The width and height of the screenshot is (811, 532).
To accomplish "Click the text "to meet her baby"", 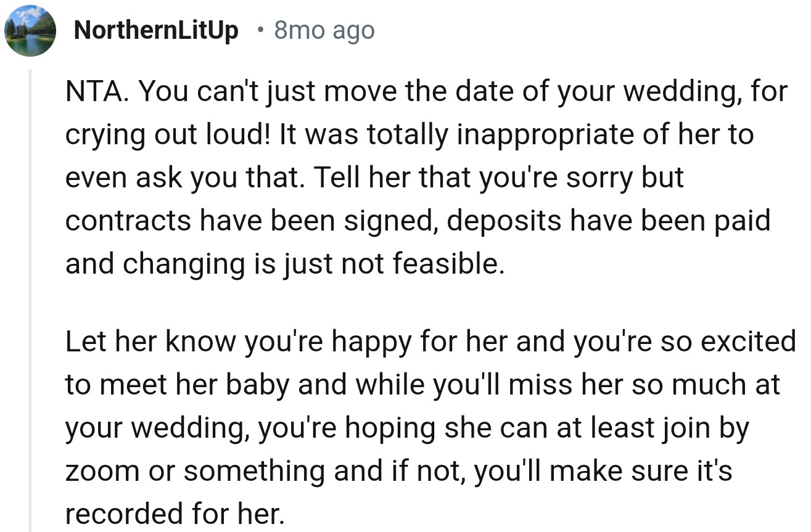I will click(178, 385).
